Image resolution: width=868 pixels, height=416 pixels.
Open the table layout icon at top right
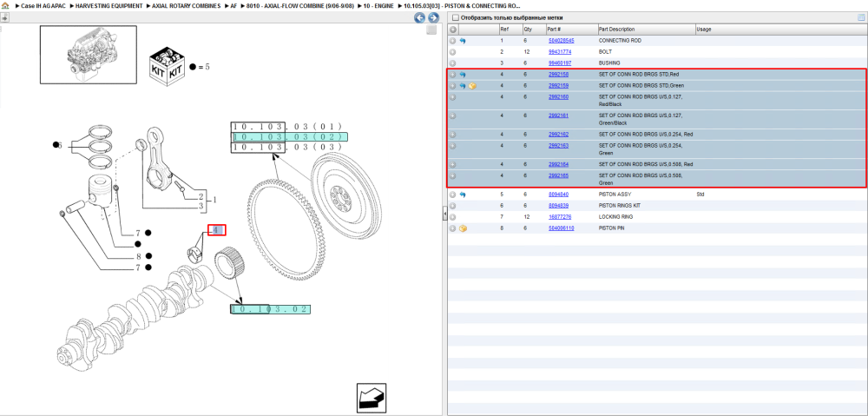tap(861, 17)
